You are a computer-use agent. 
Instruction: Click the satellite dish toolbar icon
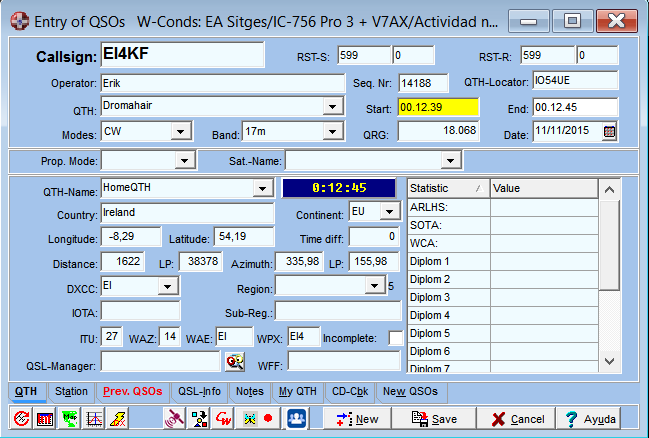[x=173, y=418]
